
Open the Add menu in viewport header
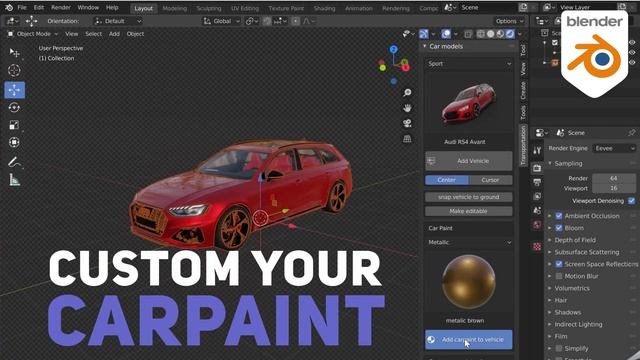click(x=114, y=34)
